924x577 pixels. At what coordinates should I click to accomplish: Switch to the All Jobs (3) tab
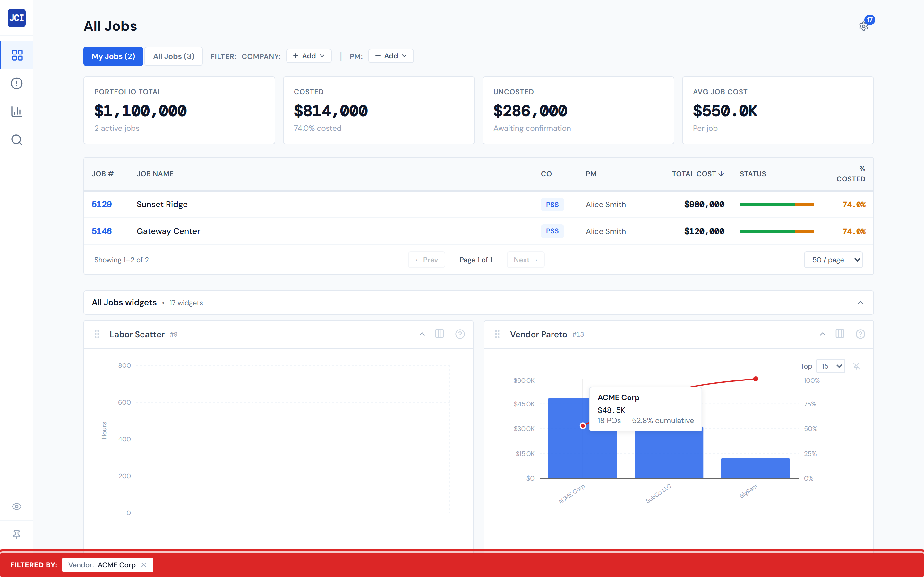click(174, 56)
